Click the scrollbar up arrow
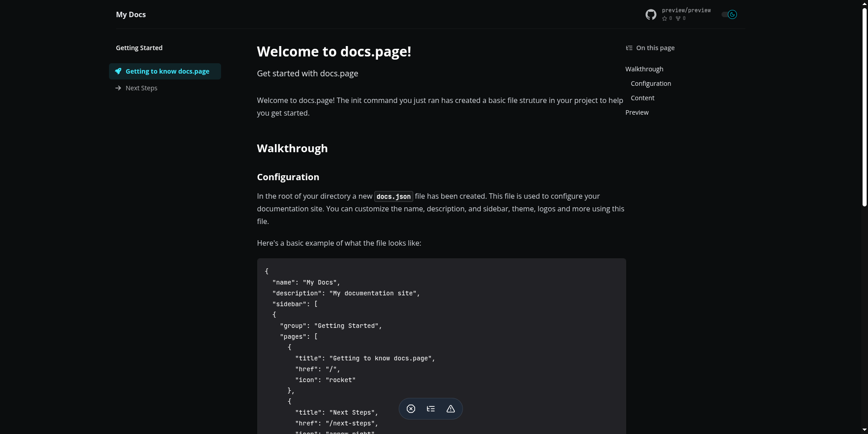Image resolution: width=868 pixels, height=434 pixels. 864,3
